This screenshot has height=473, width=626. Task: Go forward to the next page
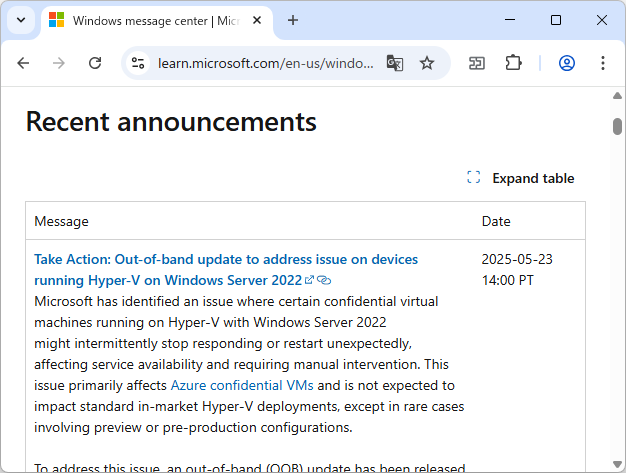click(59, 63)
